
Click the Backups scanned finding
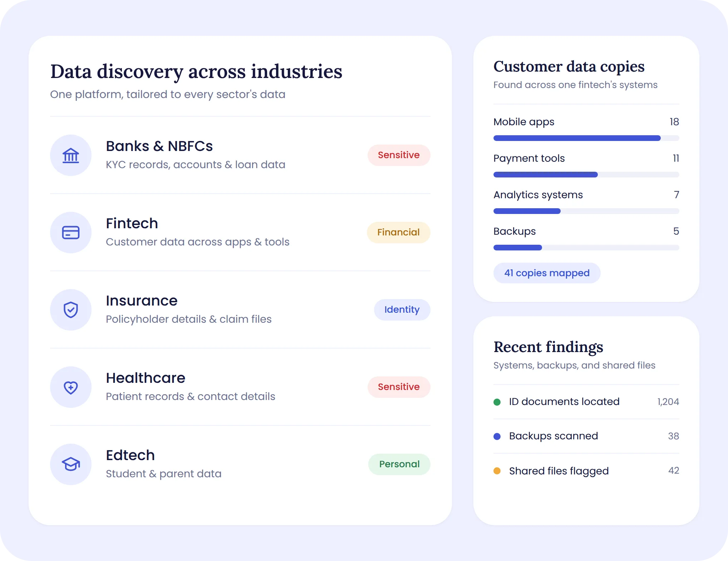click(586, 436)
